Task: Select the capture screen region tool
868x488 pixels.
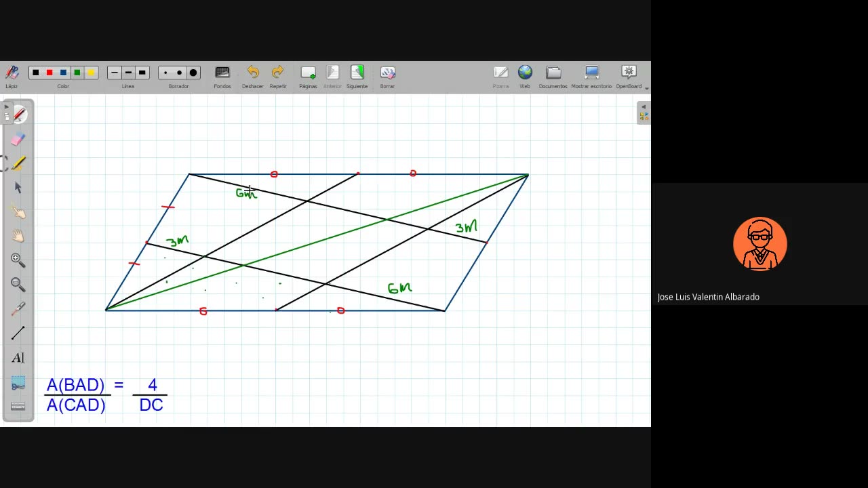Action: coord(18,383)
